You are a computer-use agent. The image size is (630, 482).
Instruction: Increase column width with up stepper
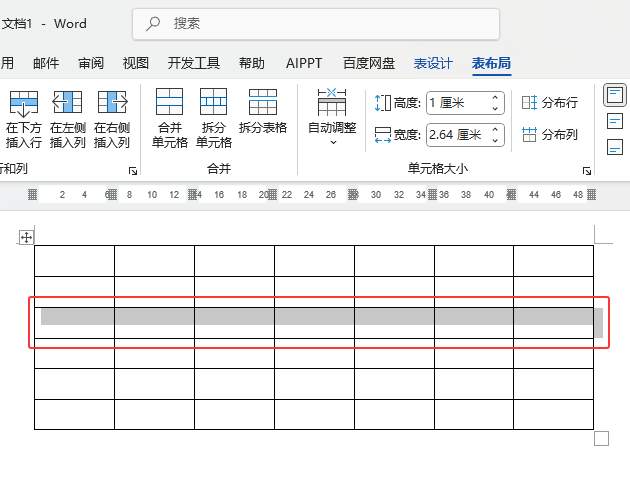(495, 129)
